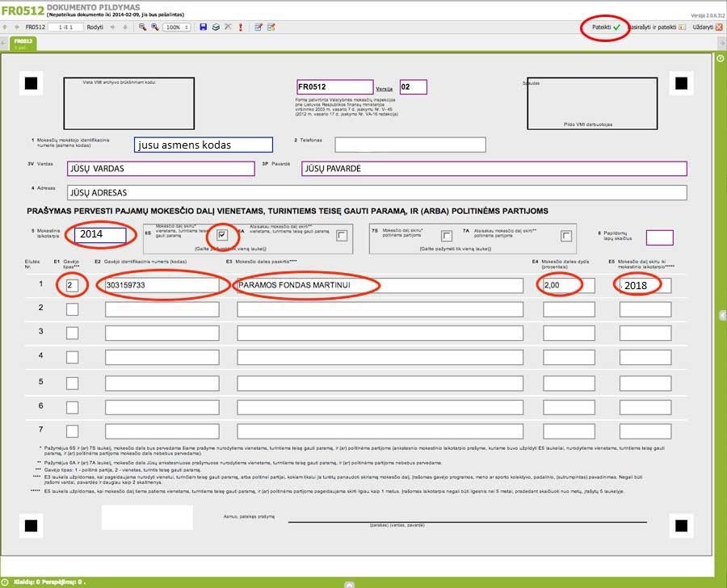Click the first form edit icon in toolbar
This screenshot has width=727, height=588.
(258, 27)
